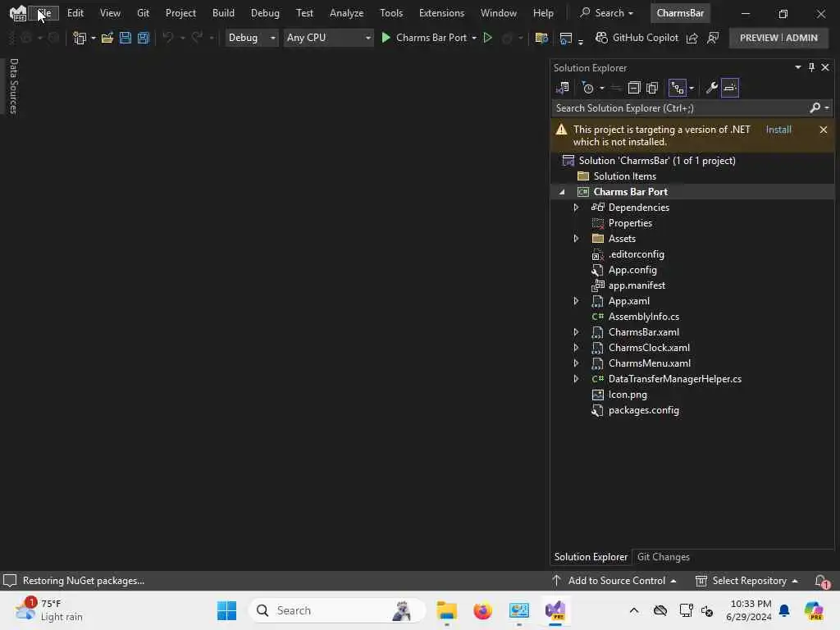This screenshot has width=840, height=630.
Task: Open the status bar notifications bell
Action: click(x=822, y=581)
